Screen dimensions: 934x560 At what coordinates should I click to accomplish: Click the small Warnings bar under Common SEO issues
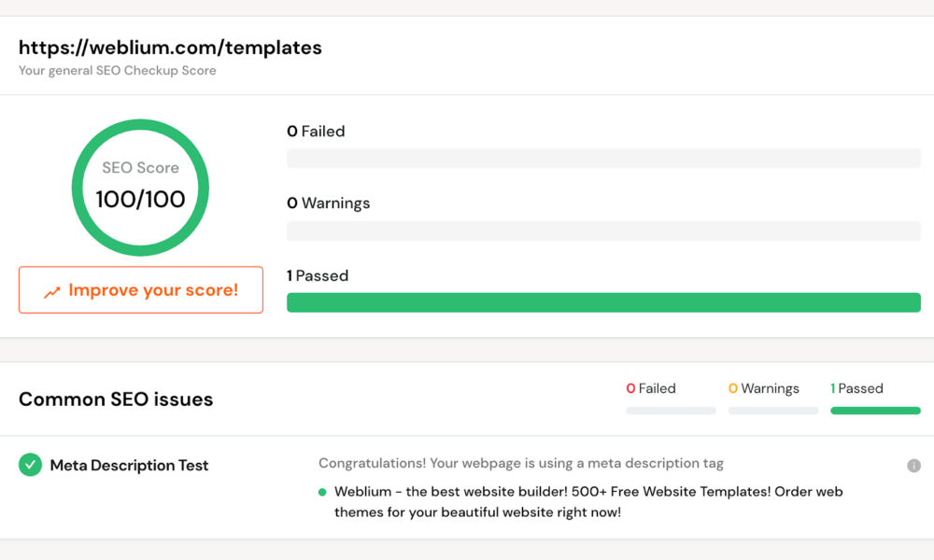pyautogui.click(x=773, y=411)
